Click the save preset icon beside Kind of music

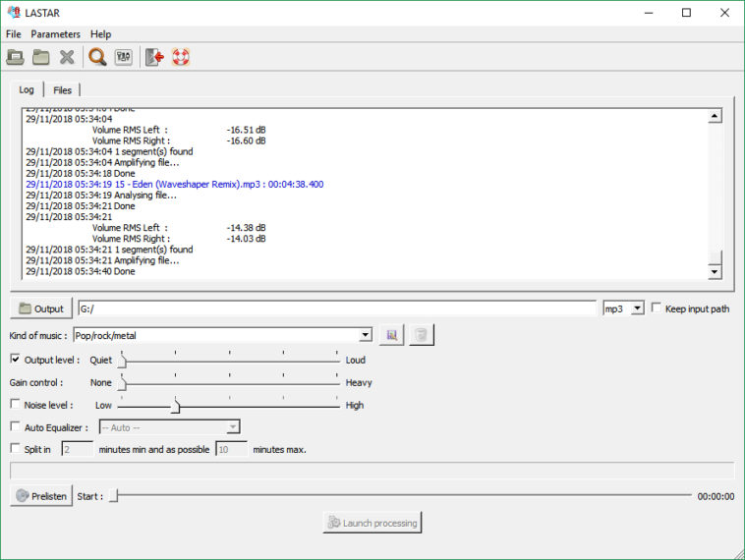click(391, 335)
